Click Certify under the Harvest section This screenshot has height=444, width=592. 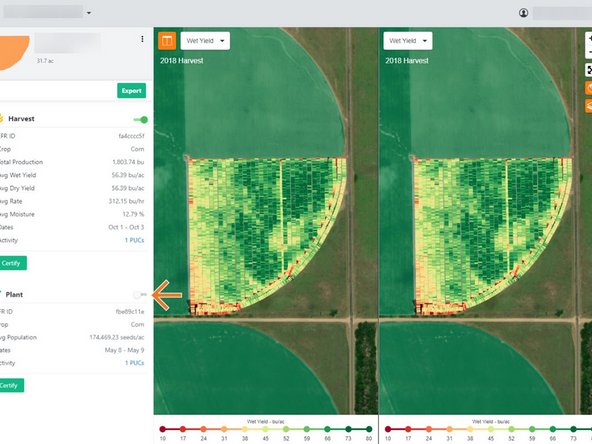pyautogui.click(x=12, y=263)
